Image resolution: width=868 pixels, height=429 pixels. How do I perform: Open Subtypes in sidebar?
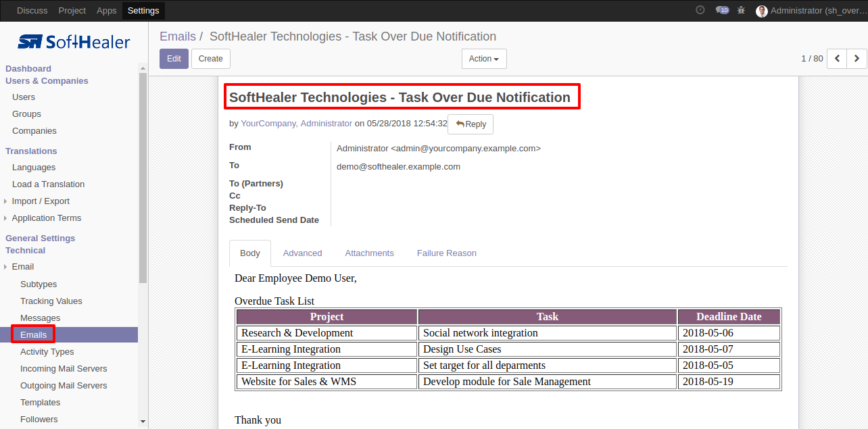[39, 284]
